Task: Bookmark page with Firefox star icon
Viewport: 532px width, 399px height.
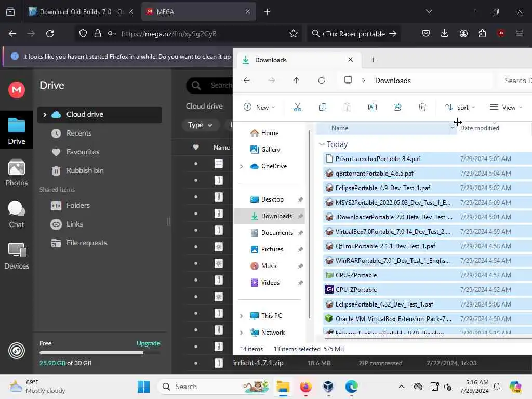Action: (294, 34)
